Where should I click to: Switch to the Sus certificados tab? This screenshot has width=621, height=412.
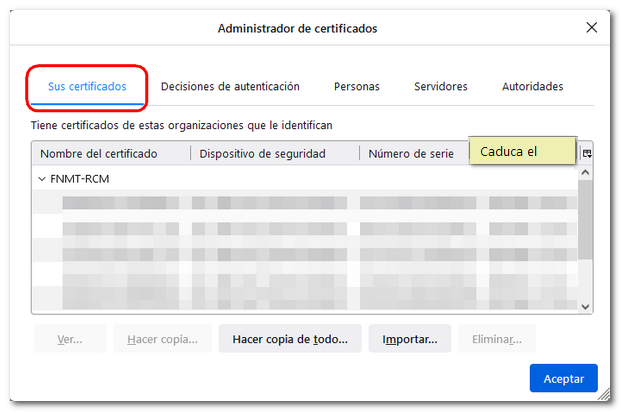pos(88,87)
